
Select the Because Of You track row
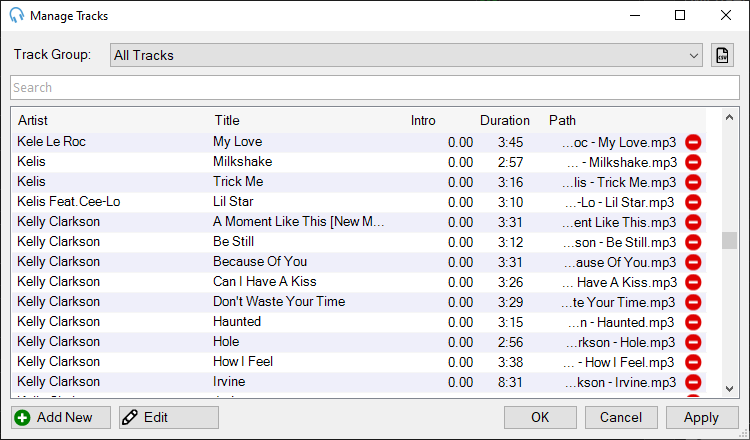coord(359,262)
